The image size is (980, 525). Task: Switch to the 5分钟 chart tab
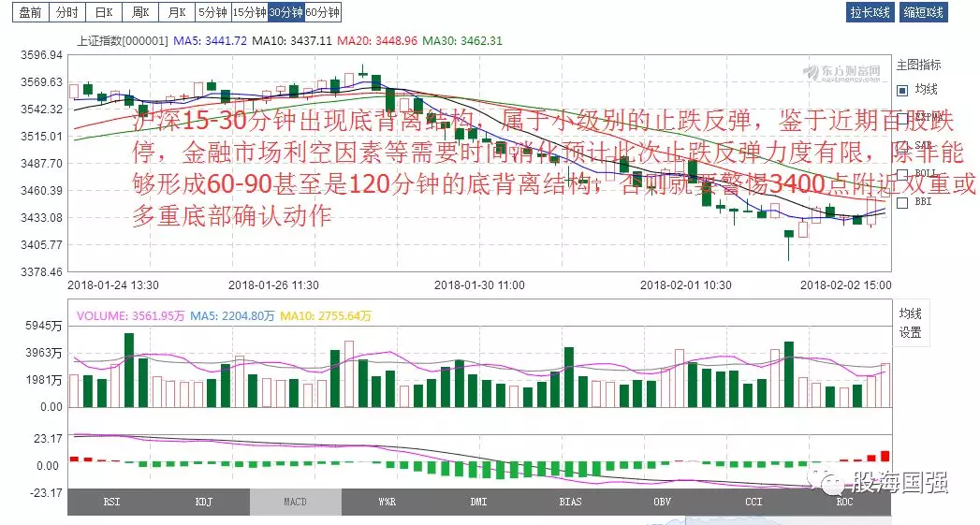pos(213,12)
